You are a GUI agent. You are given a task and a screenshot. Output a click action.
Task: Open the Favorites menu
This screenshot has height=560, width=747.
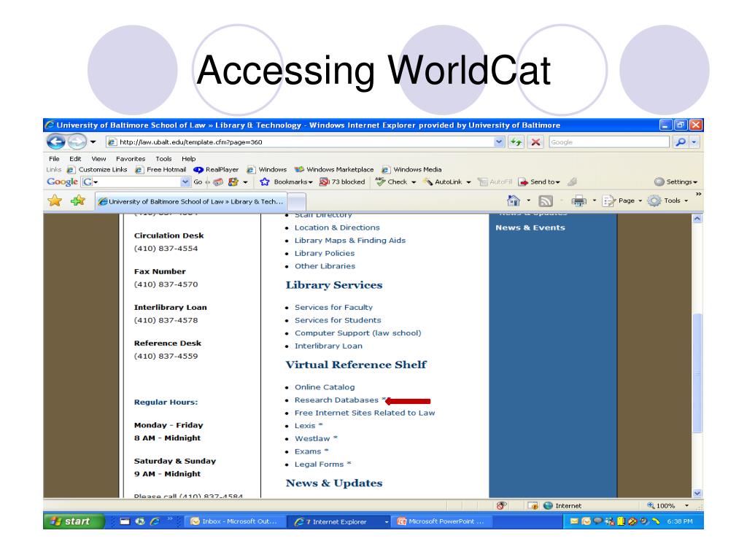131,158
